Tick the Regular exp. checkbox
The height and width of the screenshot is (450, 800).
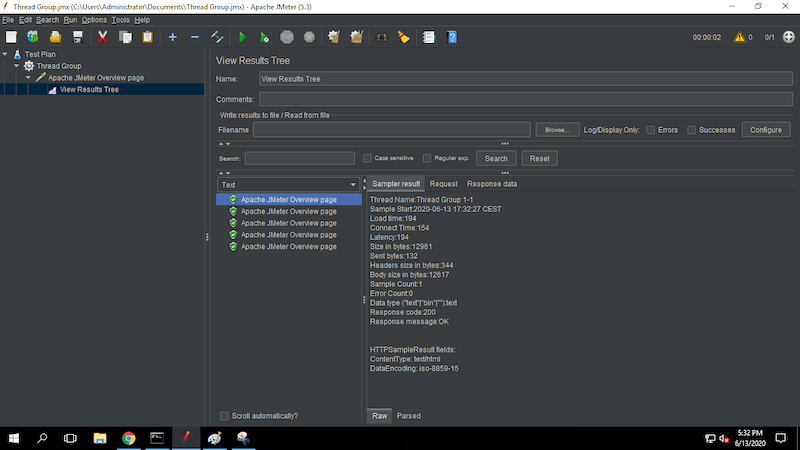coord(427,158)
